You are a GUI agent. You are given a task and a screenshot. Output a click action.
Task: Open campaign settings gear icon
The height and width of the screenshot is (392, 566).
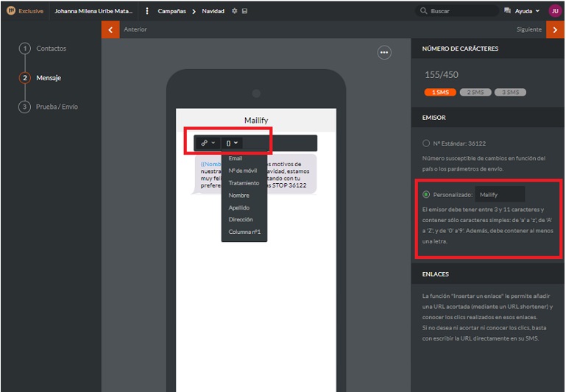point(235,11)
